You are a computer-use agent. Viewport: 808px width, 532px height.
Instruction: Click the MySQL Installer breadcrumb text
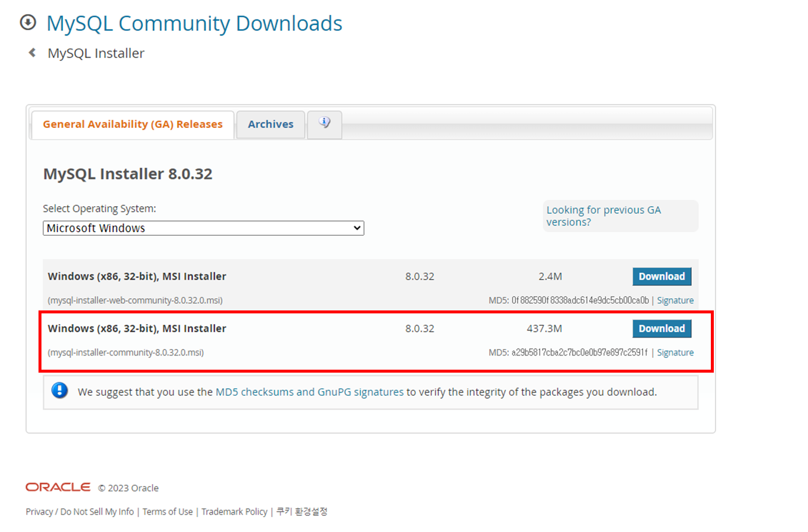pos(96,53)
